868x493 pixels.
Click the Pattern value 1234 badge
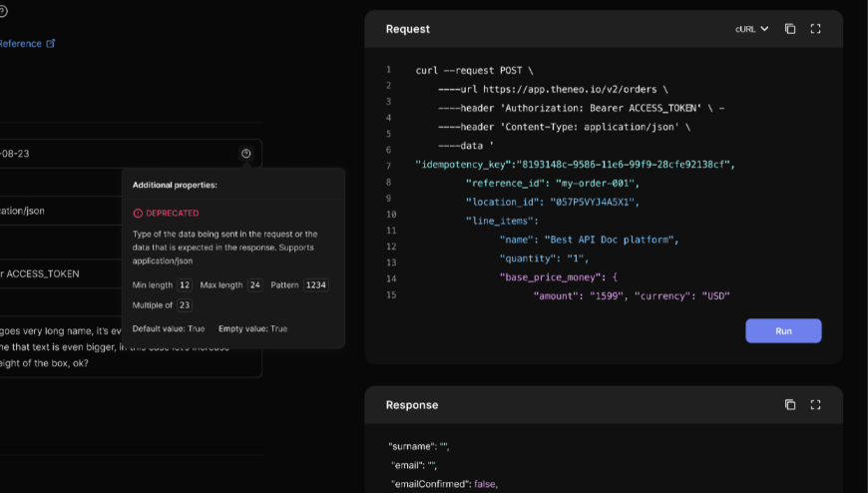(x=316, y=285)
